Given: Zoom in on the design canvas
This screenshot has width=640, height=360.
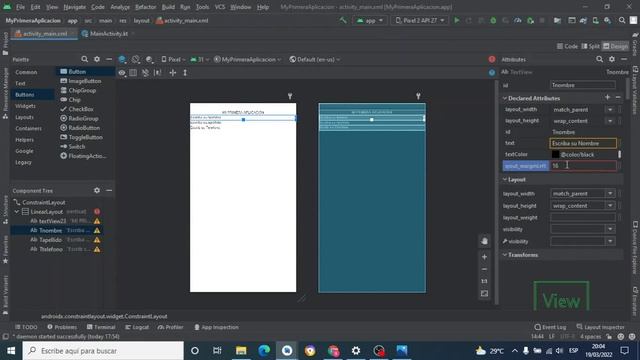Looking at the screenshot, I should [484, 257].
